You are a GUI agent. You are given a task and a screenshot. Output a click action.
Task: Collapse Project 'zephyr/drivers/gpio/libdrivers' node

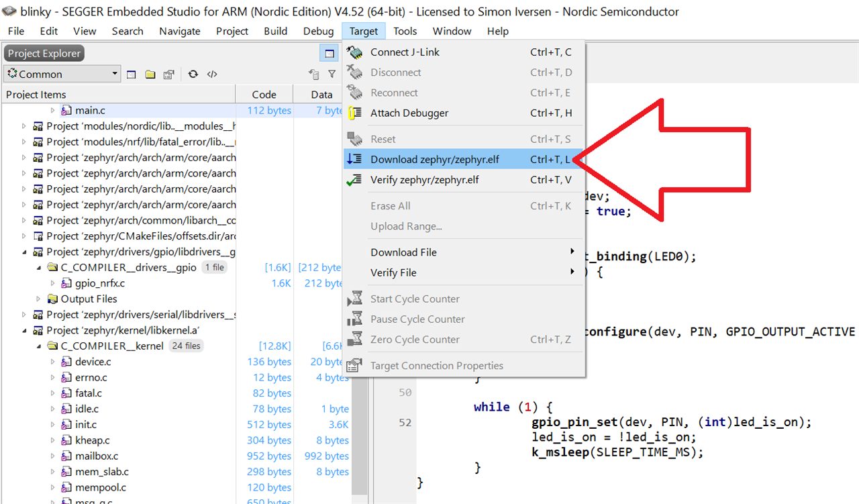(x=24, y=252)
